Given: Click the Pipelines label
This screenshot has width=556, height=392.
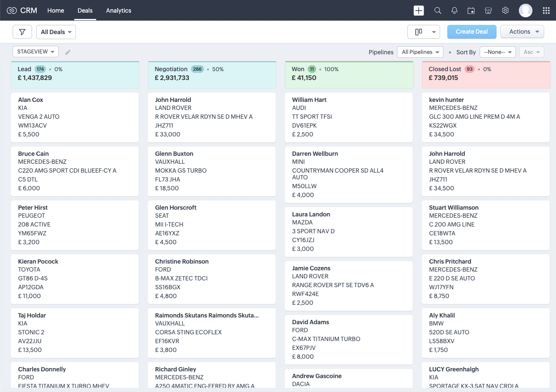Looking at the screenshot, I should [381, 52].
